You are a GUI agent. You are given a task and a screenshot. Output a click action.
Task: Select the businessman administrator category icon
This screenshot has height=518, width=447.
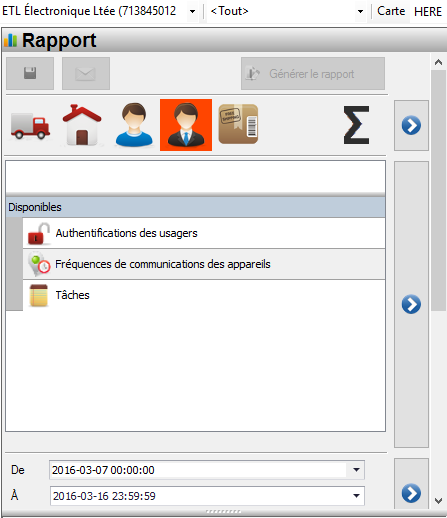click(x=186, y=125)
